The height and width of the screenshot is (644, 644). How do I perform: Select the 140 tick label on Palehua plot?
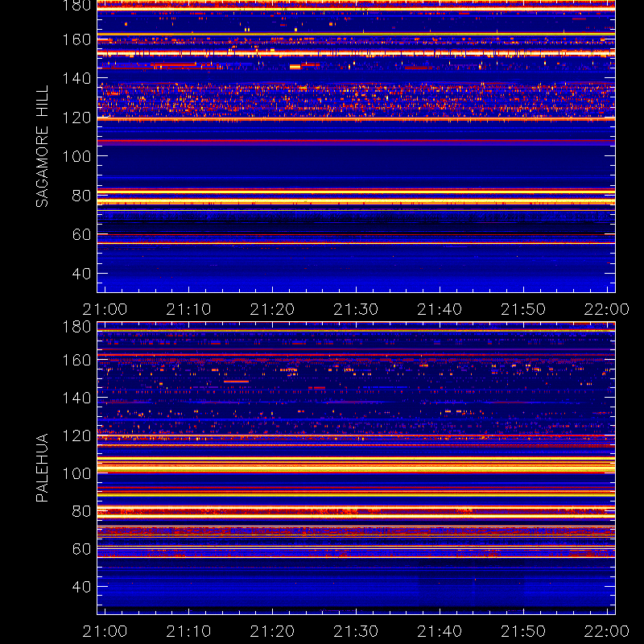pyautogui.click(x=76, y=398)
